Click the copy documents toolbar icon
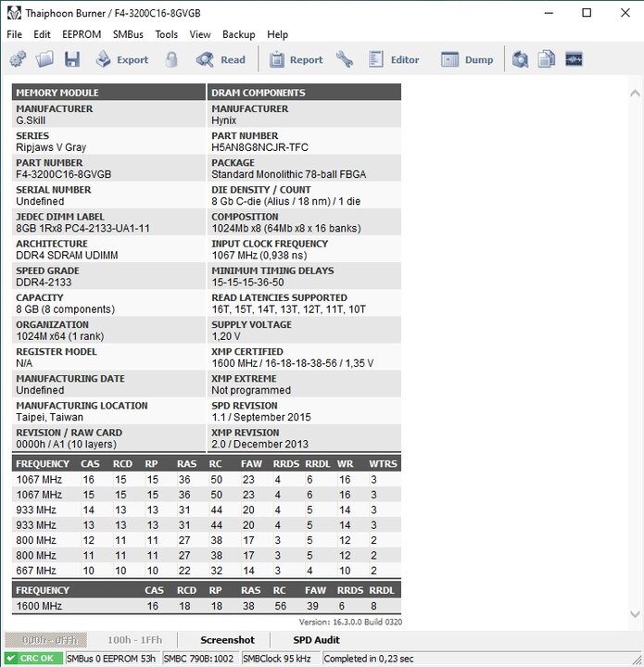Image resolution: width=644 pixels, height=667 pixels. 546,59
